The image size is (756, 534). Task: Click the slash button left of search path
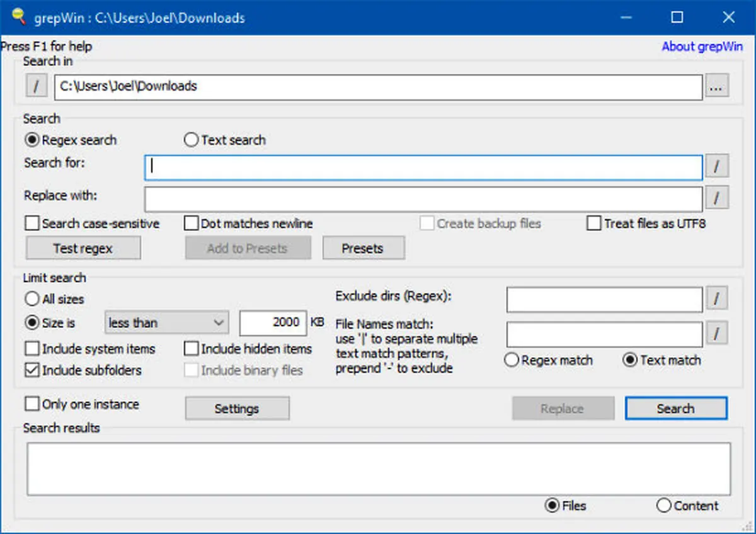tap(36, 87)
